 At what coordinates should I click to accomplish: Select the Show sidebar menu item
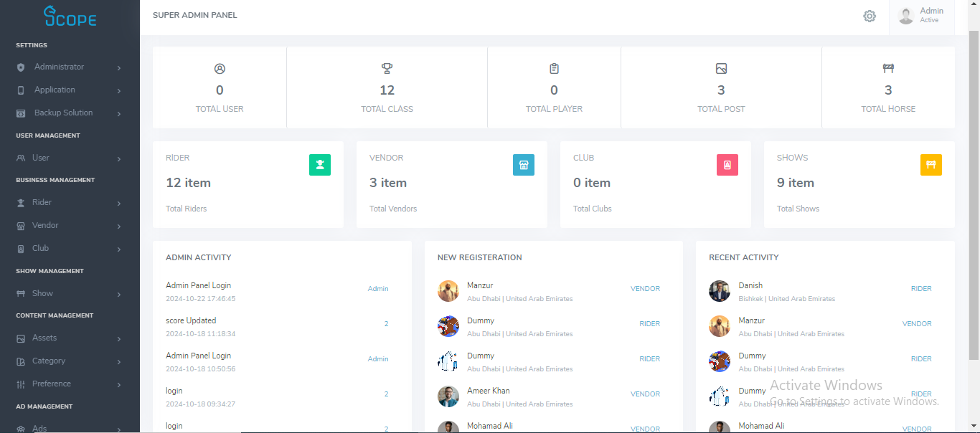click(42, 293)
